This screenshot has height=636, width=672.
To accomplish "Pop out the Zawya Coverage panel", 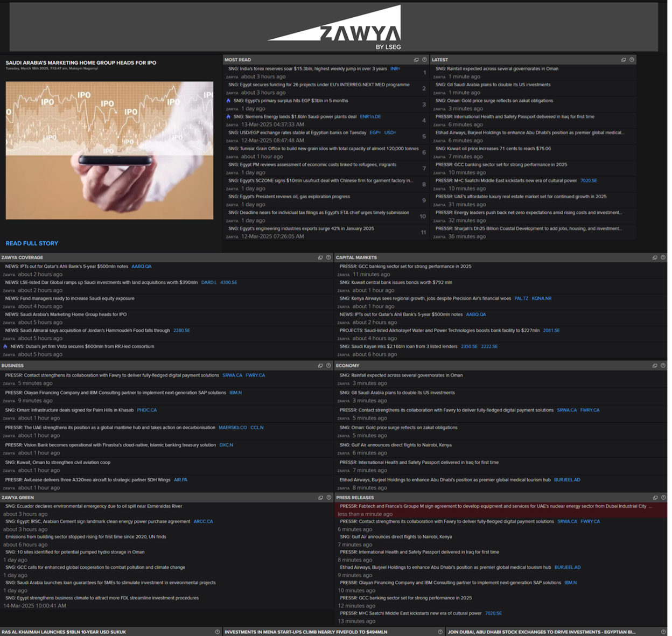I will point(320,257).
